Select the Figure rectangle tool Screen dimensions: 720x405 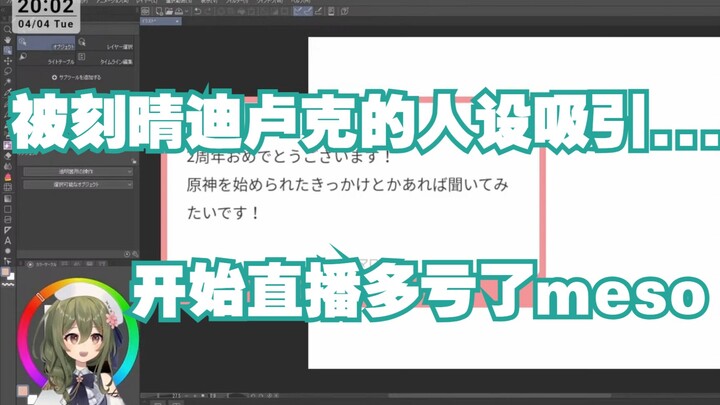(x=7, y=209)
